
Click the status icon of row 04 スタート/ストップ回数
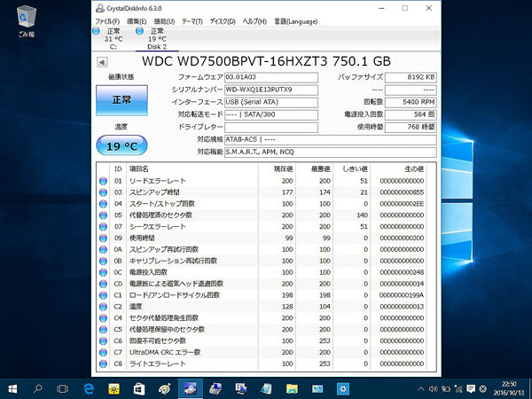coord(103,204)
